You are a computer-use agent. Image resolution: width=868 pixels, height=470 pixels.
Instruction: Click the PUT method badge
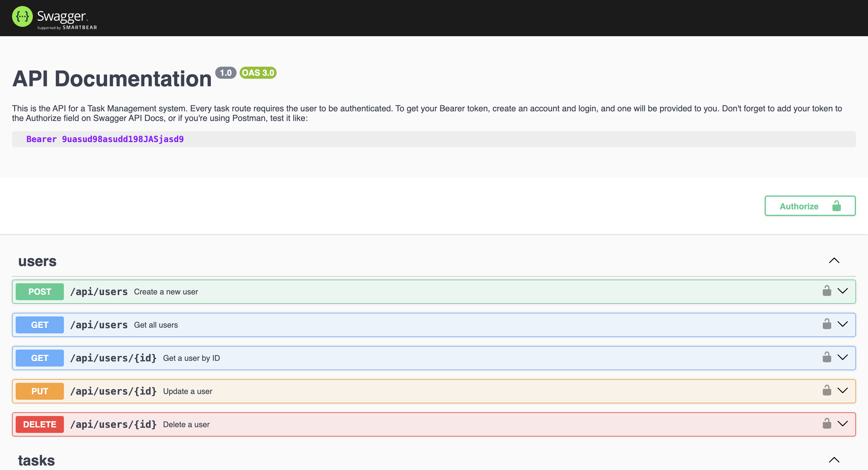tap(40, 391)
